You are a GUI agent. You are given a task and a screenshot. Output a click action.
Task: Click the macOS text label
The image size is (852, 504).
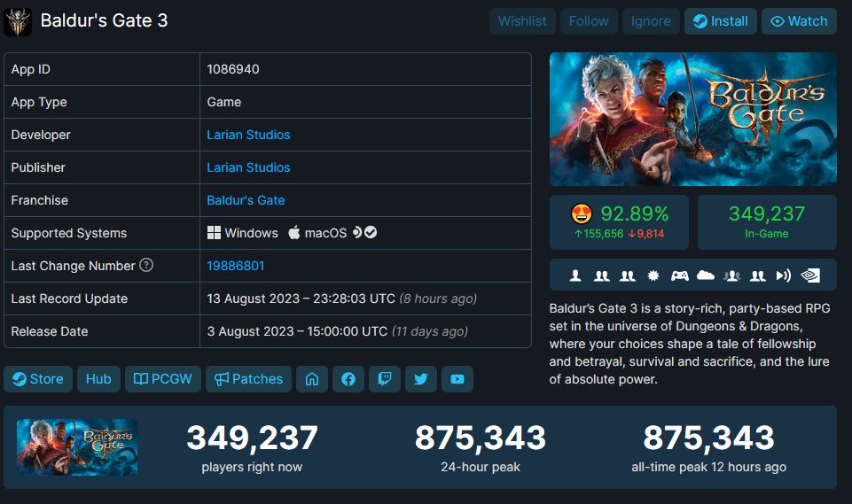coord(325,233)
